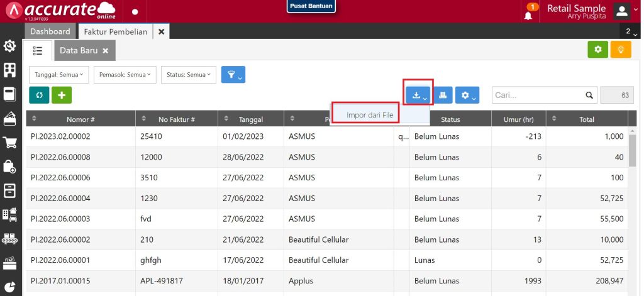Expand the Pemasok: Semua filter dropdown
This screenshot has width=644, height=296.
(125, 75)
